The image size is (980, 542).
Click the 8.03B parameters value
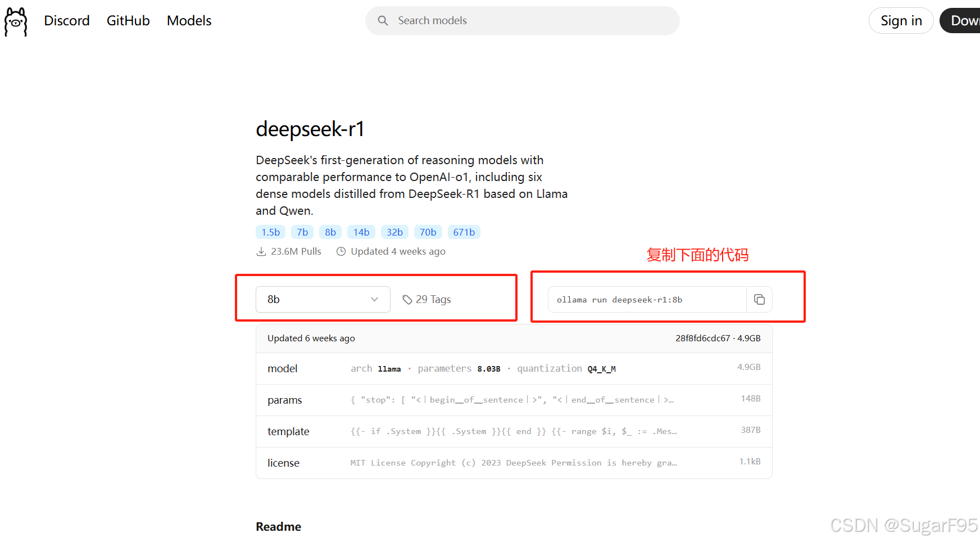(x=489, y=369)
